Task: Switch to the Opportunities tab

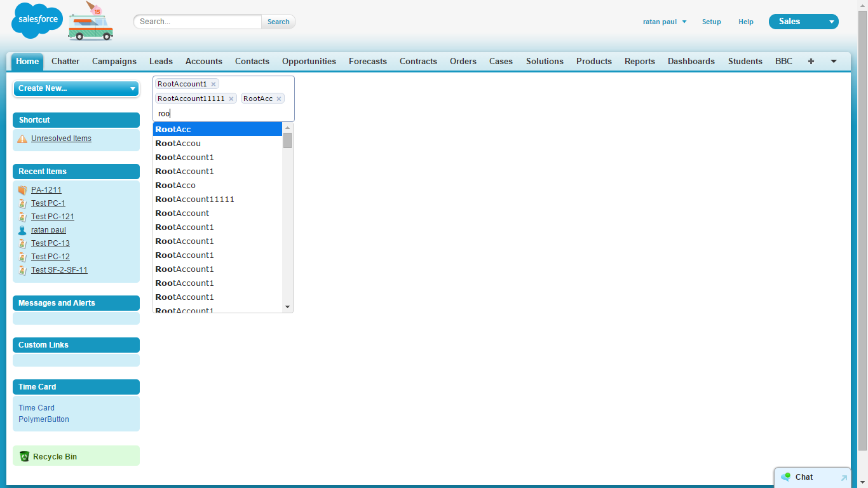Action: pos(309,61)
